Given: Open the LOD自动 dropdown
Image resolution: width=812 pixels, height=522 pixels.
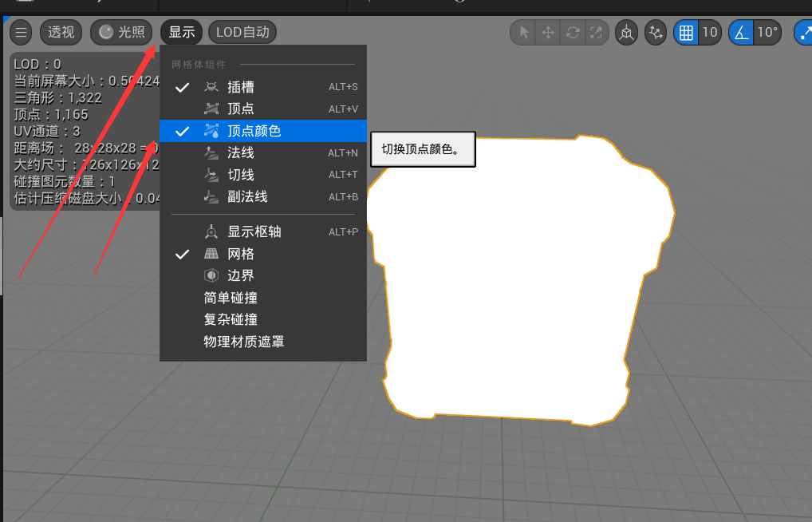Looking at the screenshot, I should click(x=242, y=32).
